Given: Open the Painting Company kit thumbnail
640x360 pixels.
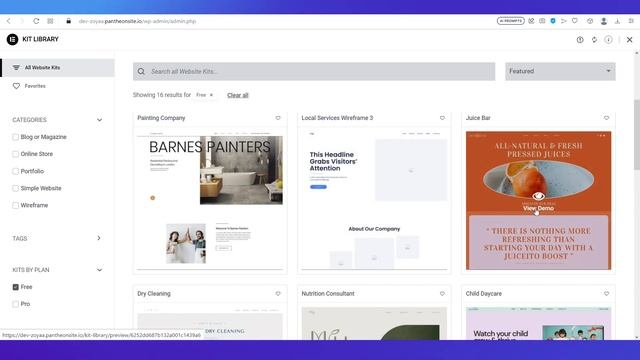Looking at the screenshot, I should (210, 200).
